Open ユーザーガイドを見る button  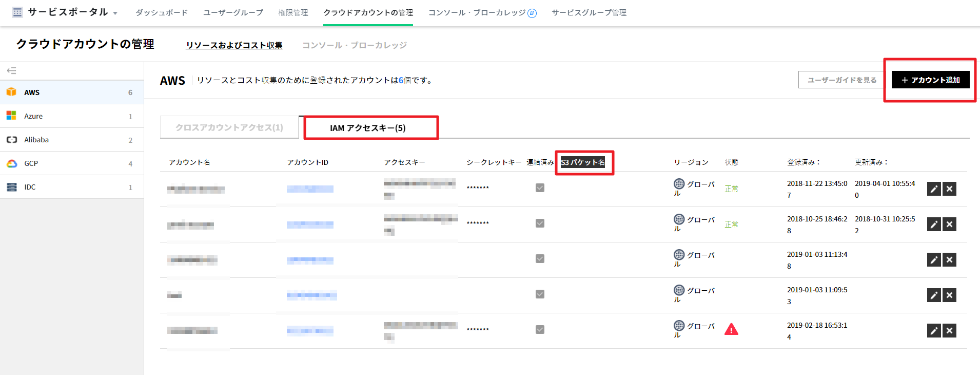(x=841, y=80)
